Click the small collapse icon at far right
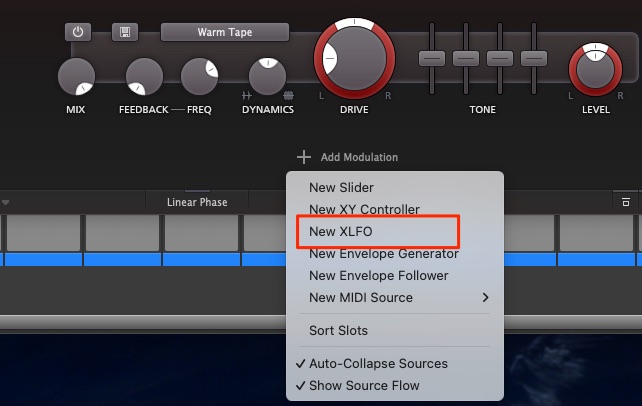 (x=625, y=202)
